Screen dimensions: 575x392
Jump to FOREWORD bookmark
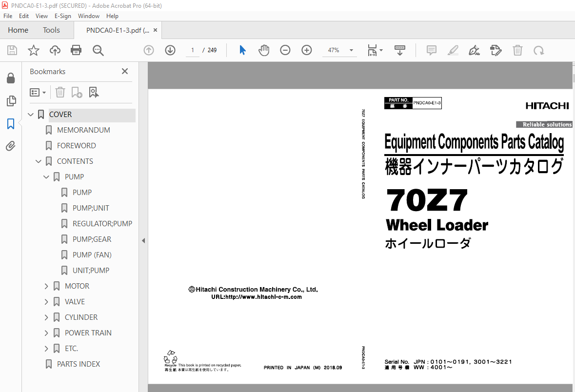pyautogui.click(x=76, y=146)
